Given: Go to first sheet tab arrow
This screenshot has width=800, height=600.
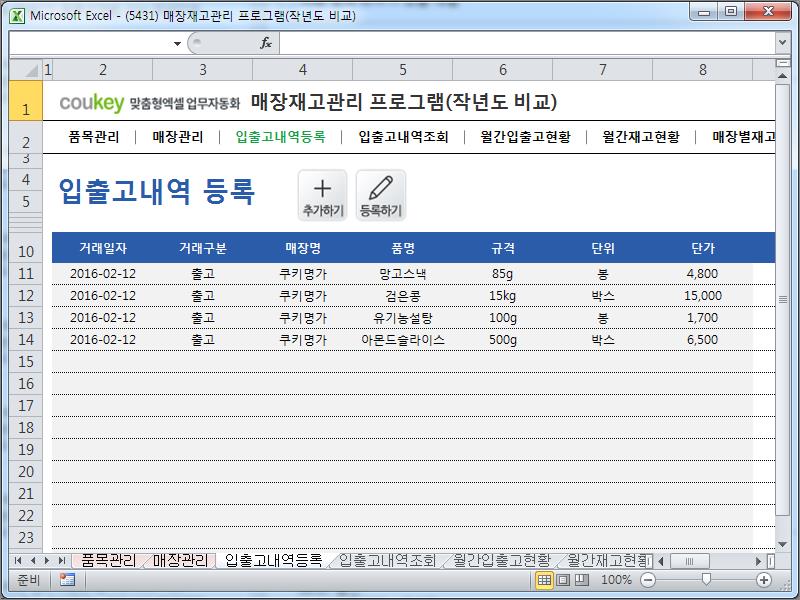Looking at the screenshot, I should point(18,561).
